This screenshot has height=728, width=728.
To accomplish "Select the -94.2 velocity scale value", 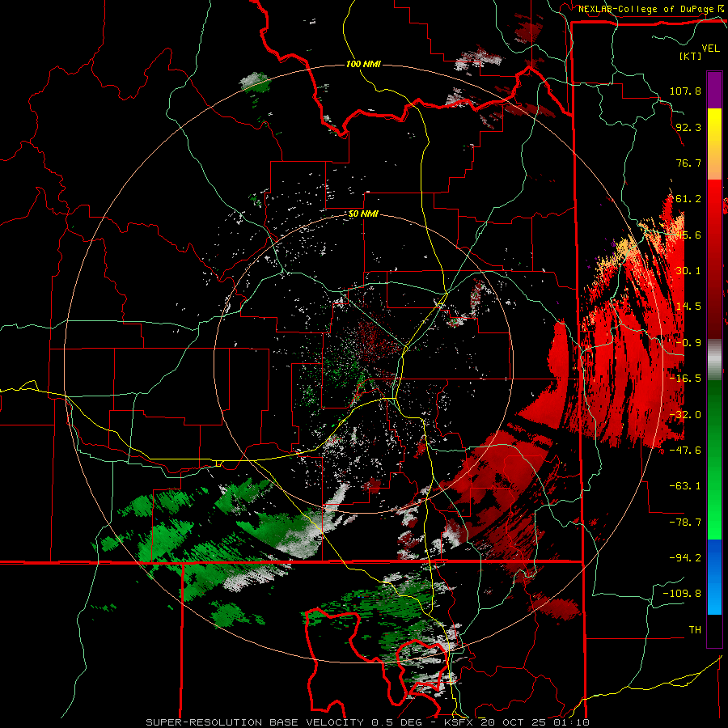I will pos(685,557).
